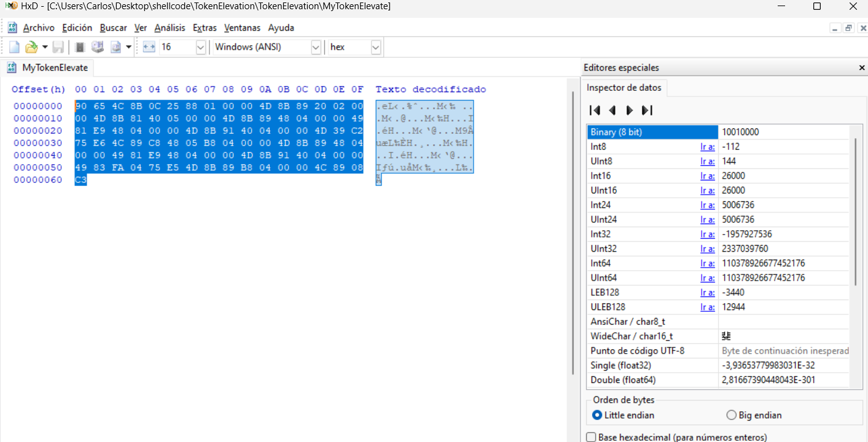
Task: Open the Análisis menu
Action: point(170,28)
